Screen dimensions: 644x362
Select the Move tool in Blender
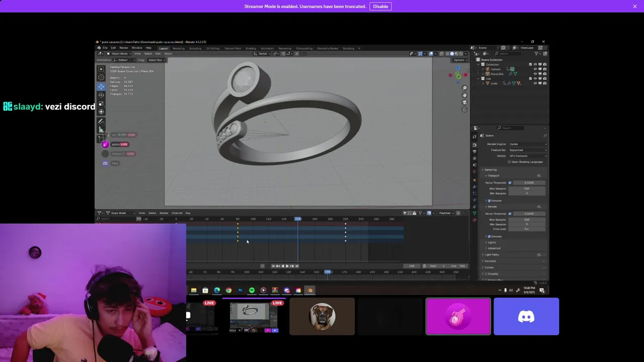tap(101, 86)
